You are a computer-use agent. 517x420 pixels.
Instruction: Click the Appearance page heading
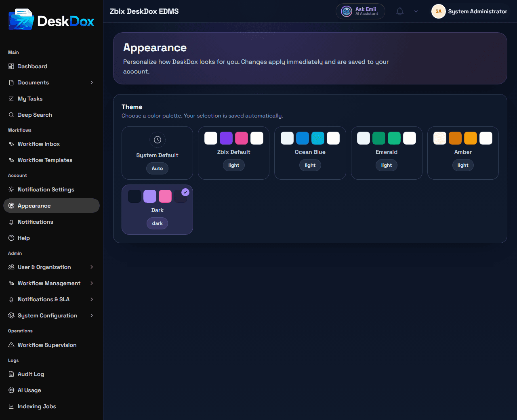(x=155, y=48)
